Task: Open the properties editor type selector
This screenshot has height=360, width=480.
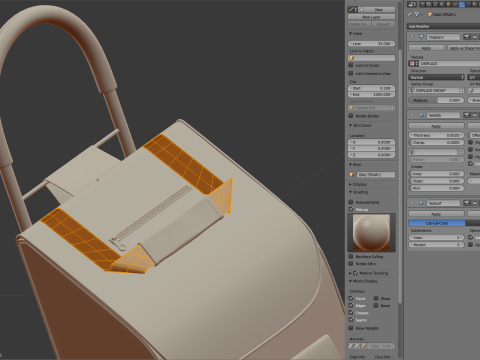Action: [412, 4]
